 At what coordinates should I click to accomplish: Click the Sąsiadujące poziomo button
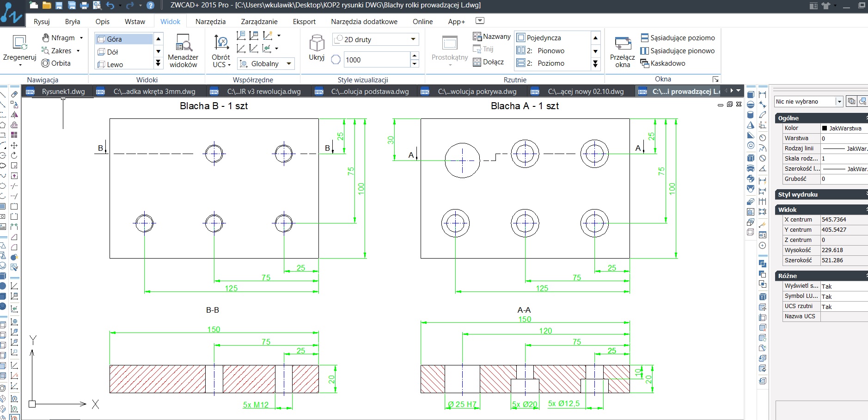678,38
